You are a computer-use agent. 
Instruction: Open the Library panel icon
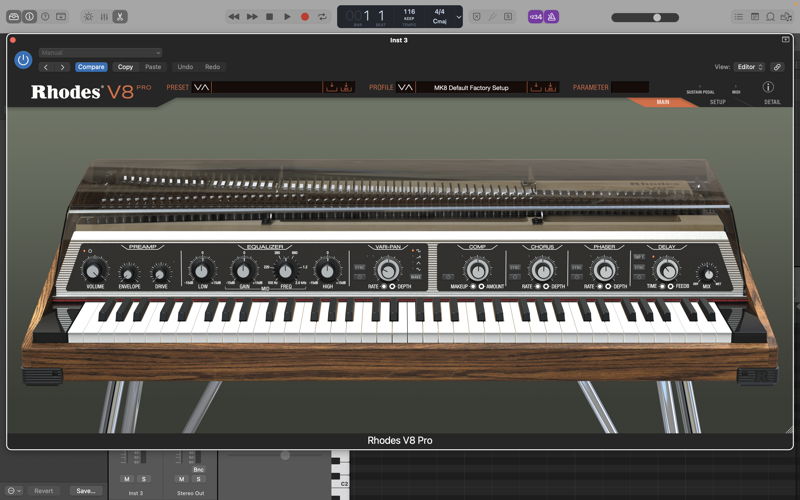[x=14, y=17]
